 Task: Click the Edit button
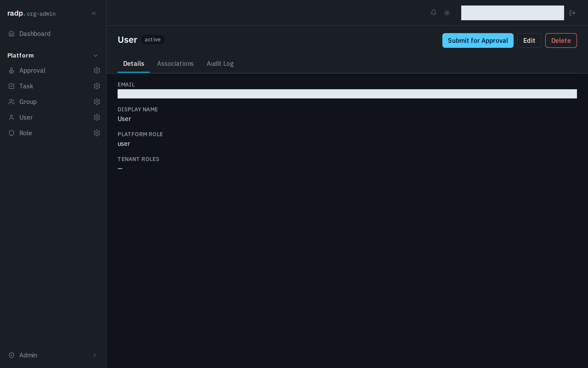529,40
